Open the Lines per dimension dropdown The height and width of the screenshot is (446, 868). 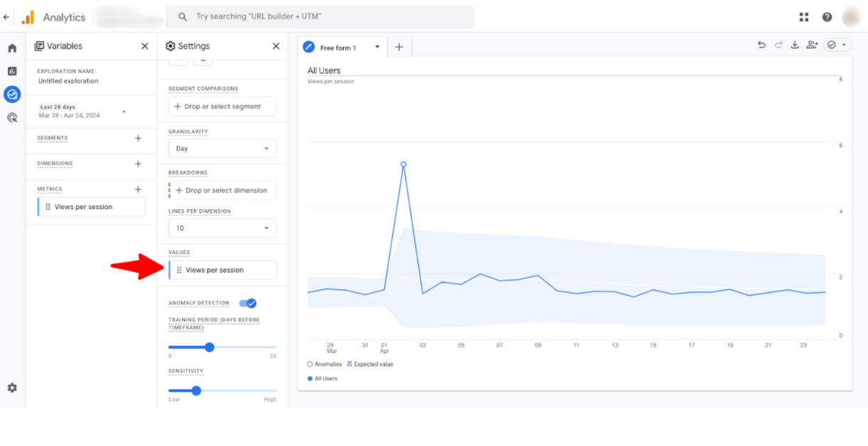[222, 228]
